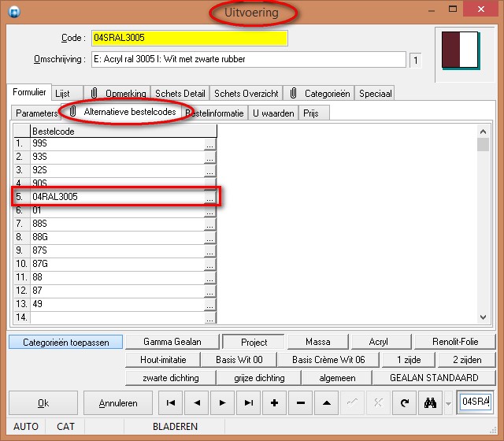
Task: Click the Bestelcode column header
Action: pos(124,132)
